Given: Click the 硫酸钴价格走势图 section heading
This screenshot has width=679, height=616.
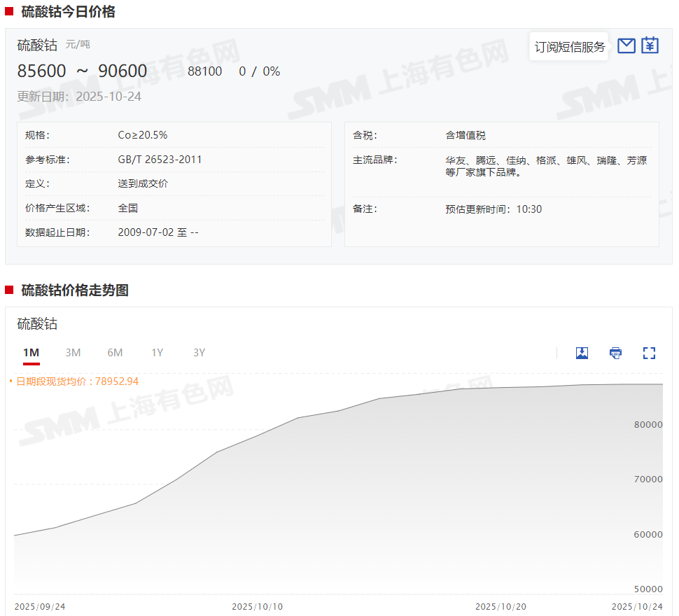Looking at the screenshot, I should pyautogui.click(x=75, y=290).
